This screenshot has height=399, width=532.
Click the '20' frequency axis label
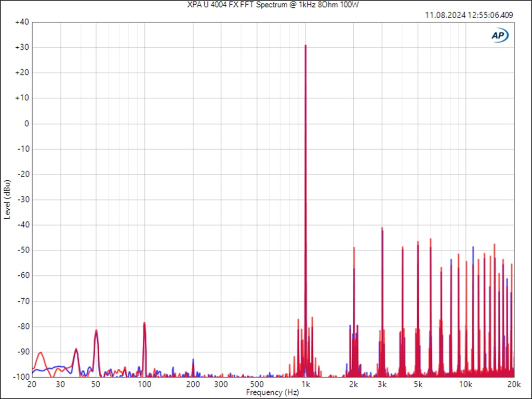click(32, 384)
